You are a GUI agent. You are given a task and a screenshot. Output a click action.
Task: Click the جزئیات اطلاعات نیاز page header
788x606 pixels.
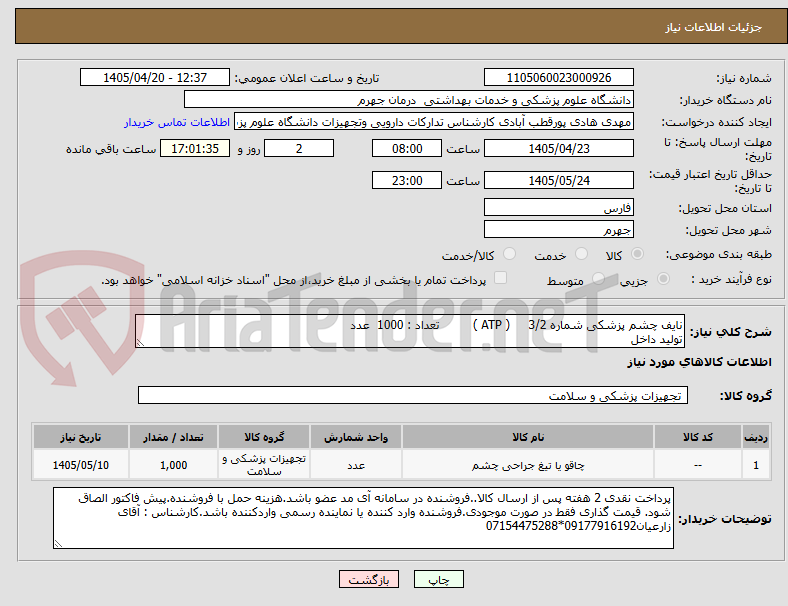713,27
